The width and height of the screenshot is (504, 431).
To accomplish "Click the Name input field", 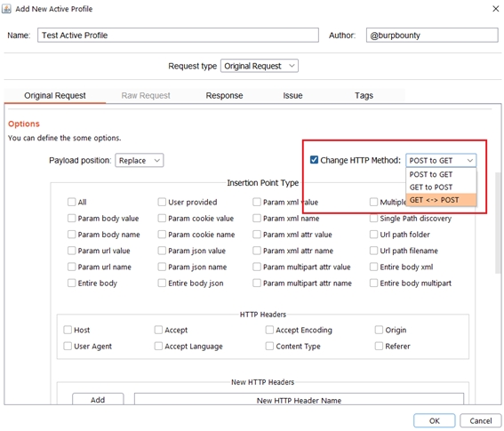I will coord(178,35).
